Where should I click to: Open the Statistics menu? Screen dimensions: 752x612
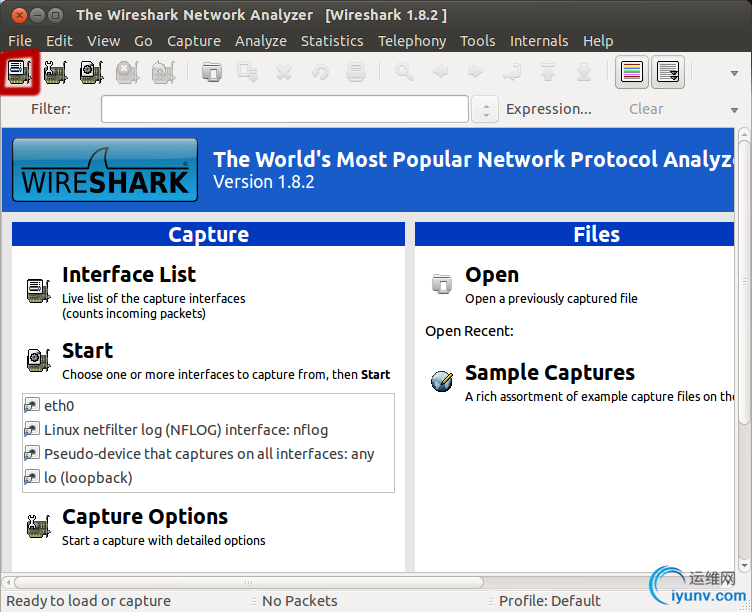(332, 41)
